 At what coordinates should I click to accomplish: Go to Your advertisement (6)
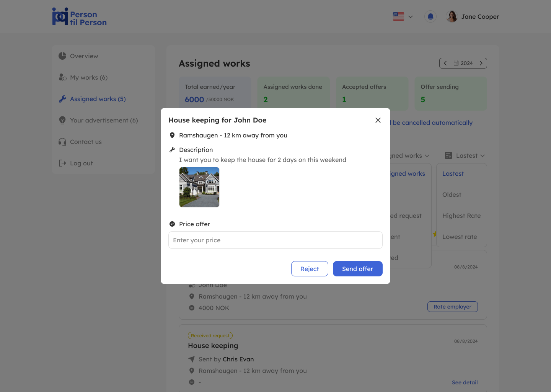click(104, 121)
